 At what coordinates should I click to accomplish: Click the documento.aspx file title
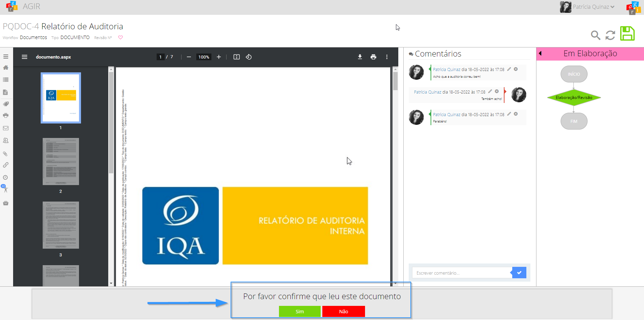(53, 57)
